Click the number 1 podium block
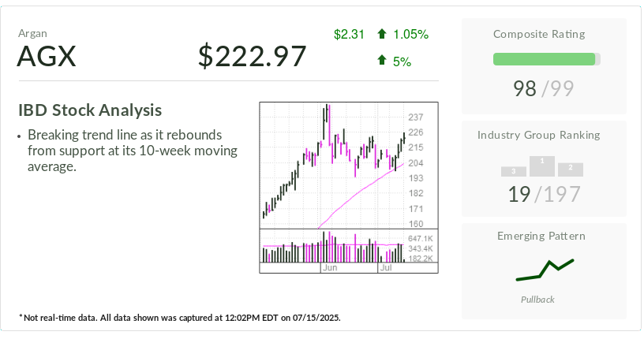This screenshot has height=339, width=644. click(542, 165)
